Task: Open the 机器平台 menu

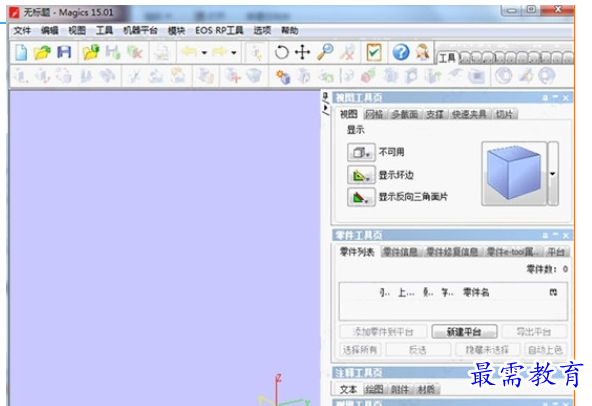Action: [x=140, y=30]
